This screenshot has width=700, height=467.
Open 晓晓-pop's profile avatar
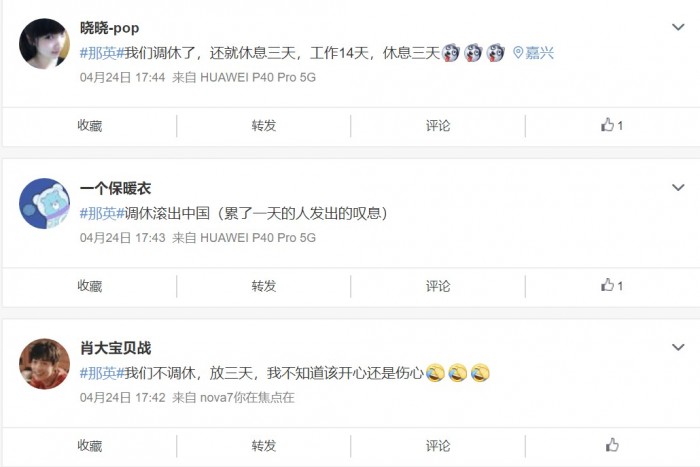click(44, 43)
